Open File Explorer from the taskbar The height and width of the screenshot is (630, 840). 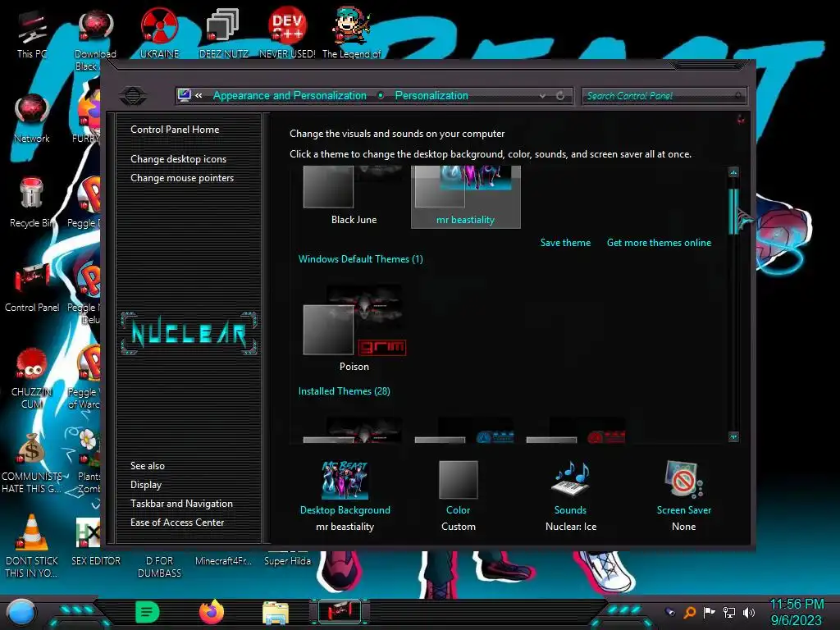pos(276,613)
